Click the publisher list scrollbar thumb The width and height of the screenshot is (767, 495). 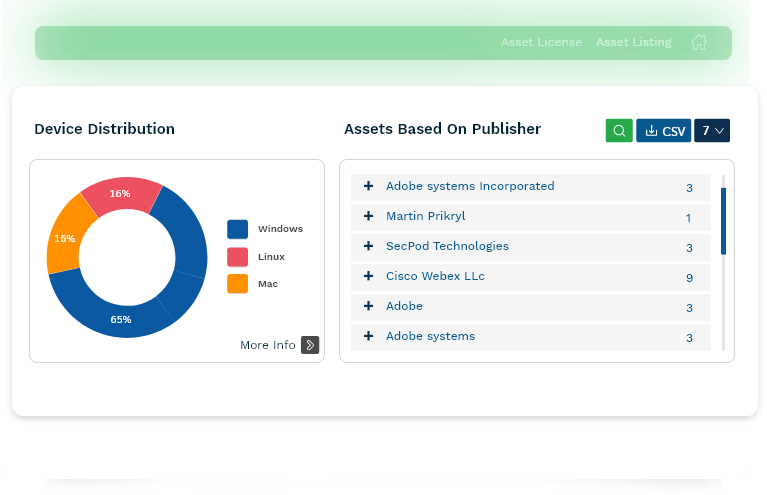click(x=723, y=221)
